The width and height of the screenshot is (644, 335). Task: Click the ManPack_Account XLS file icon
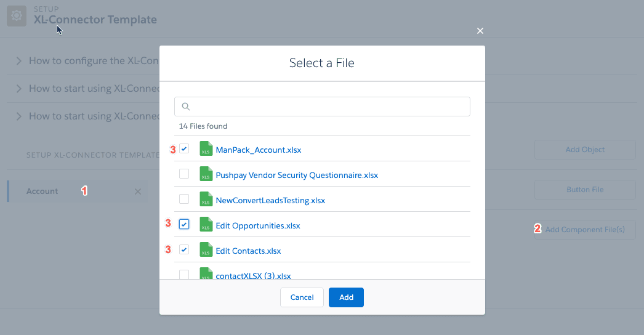pyautogui.click(x=206, y=149)
